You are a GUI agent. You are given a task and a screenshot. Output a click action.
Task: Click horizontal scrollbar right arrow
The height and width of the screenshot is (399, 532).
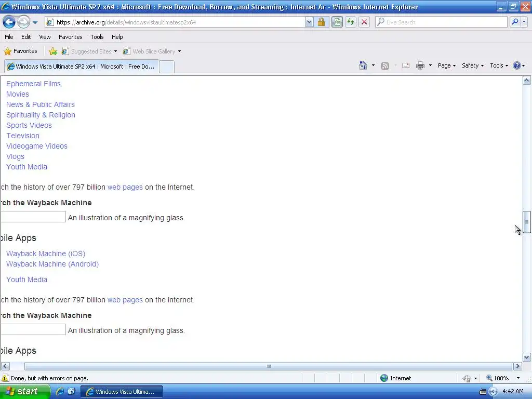coord(517,366)
